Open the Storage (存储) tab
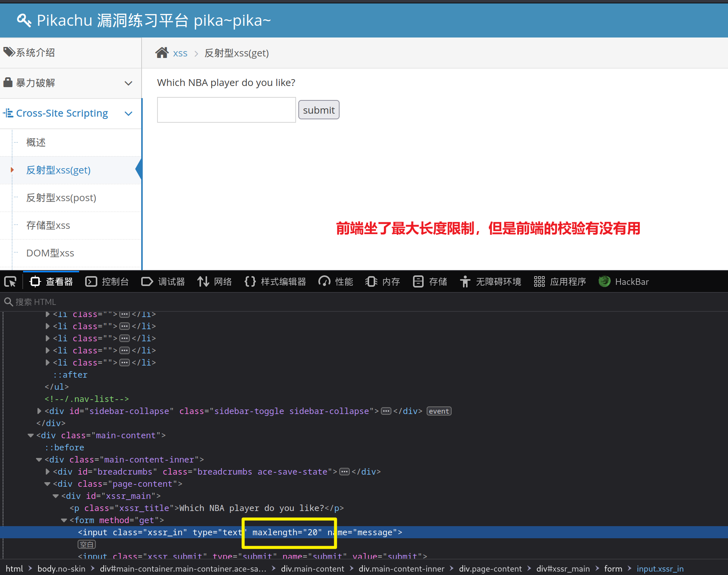The image size is (728, 575). coord(430,282)
